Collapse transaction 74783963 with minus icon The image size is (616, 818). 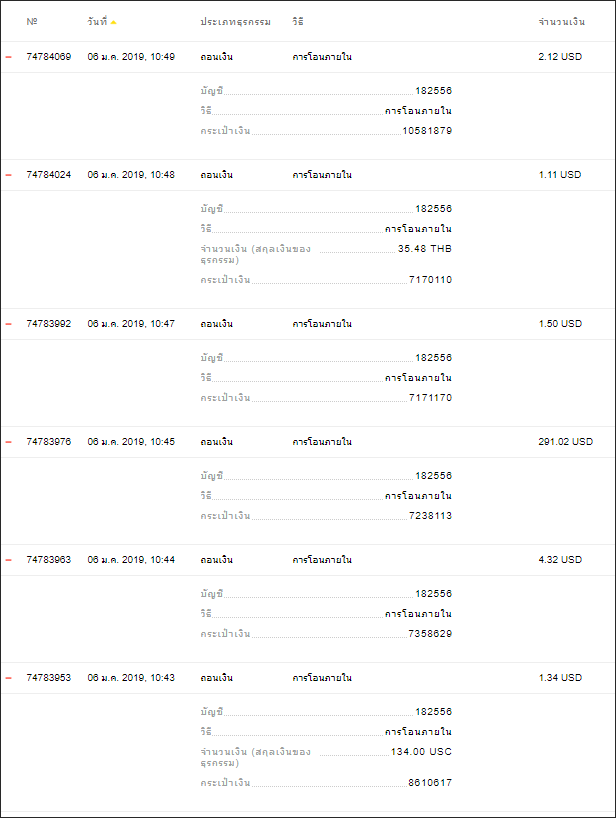point(8,560)
